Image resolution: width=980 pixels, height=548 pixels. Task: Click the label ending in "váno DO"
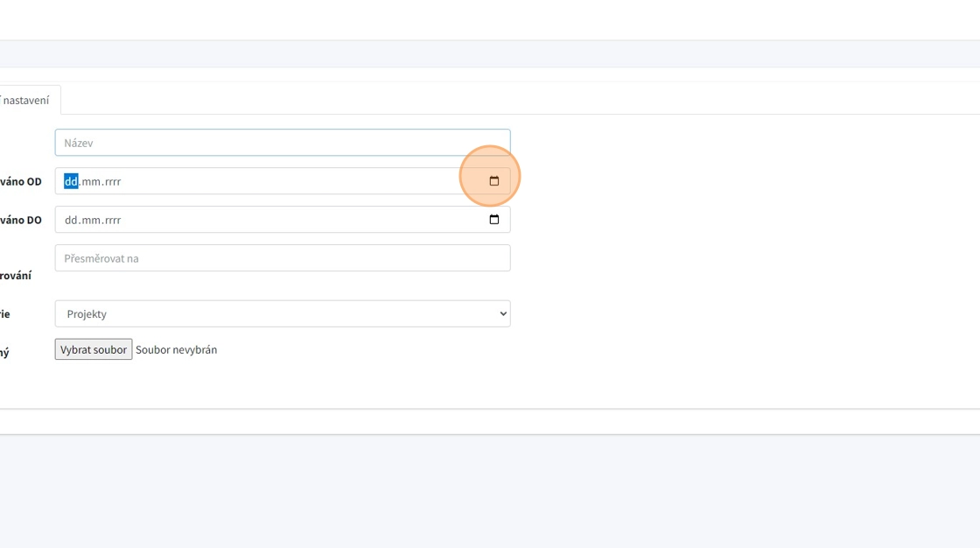22,221
